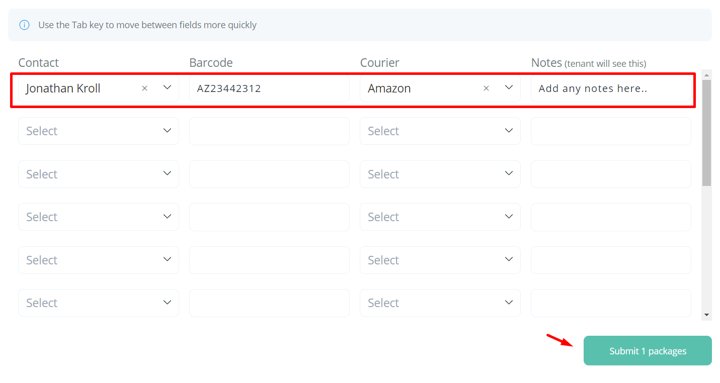Click the barcode field containing AZ23442312
Image resolution: width=720 pixels, height=383 pixels.
click(x=269, y=88)
